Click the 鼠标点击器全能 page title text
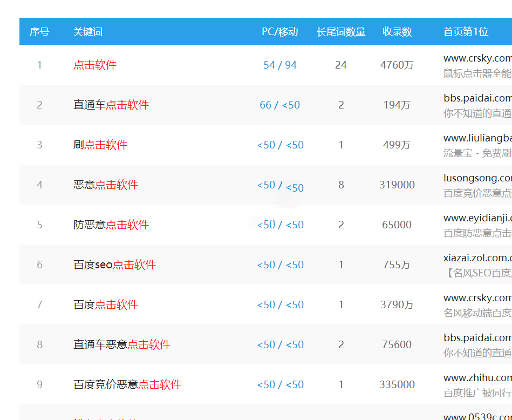 [x=477, y=73]
